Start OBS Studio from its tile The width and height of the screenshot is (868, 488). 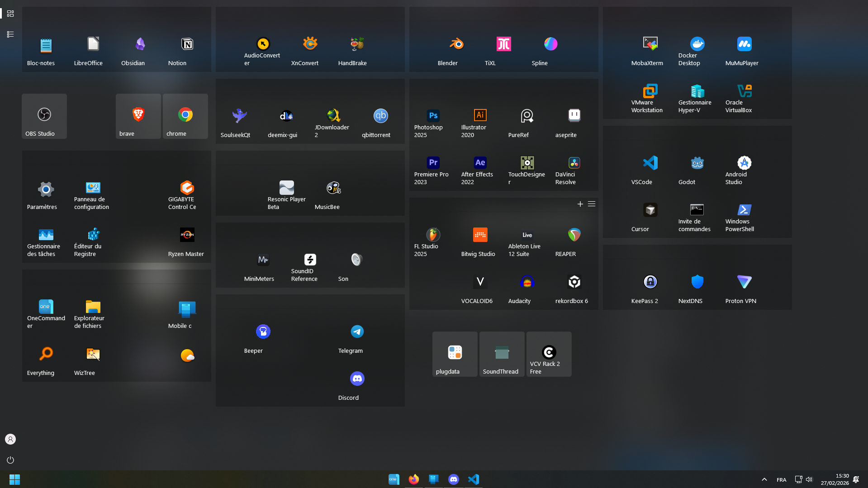(44, 117)
